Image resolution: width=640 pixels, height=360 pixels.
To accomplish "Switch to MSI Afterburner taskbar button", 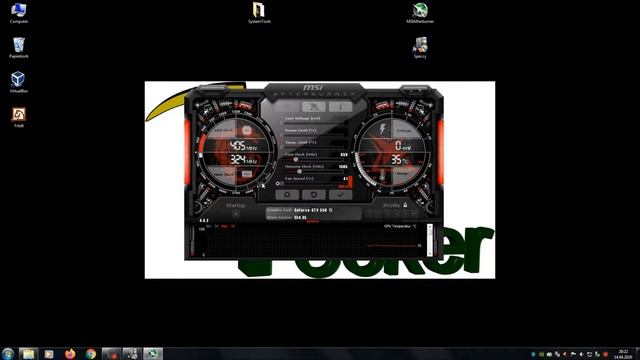I will coord(153,353).
